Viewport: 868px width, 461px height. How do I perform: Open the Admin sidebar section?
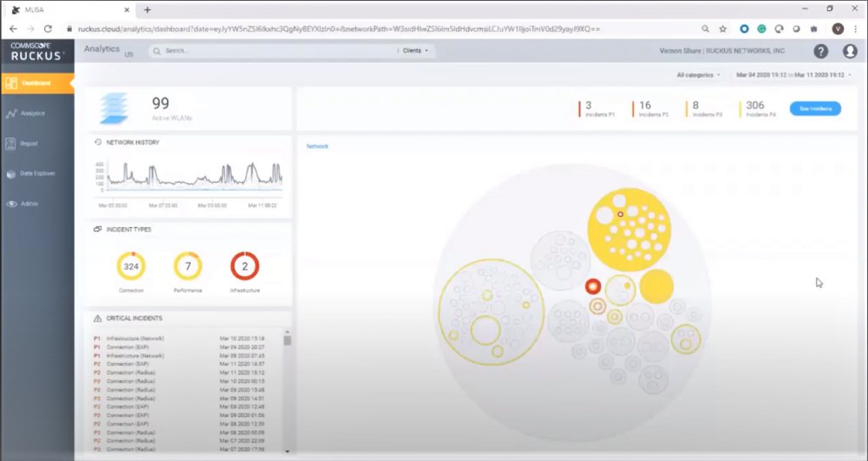pos(29,204)
